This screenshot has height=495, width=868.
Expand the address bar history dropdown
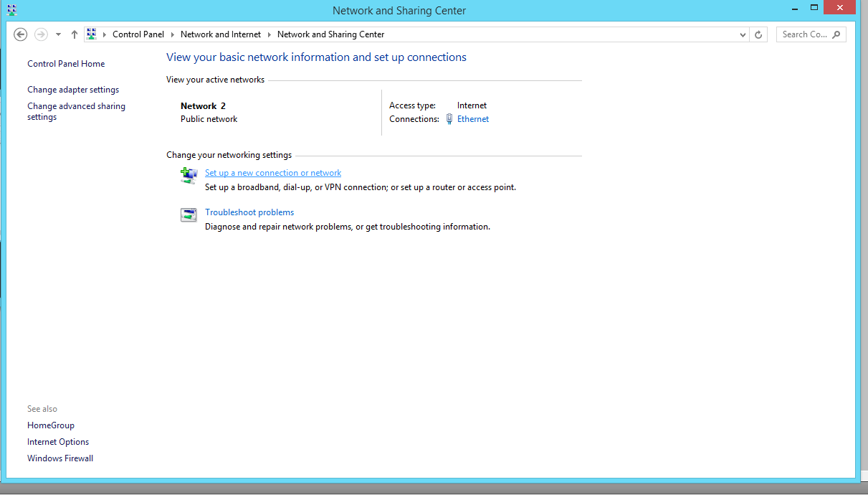coord(743,34)
